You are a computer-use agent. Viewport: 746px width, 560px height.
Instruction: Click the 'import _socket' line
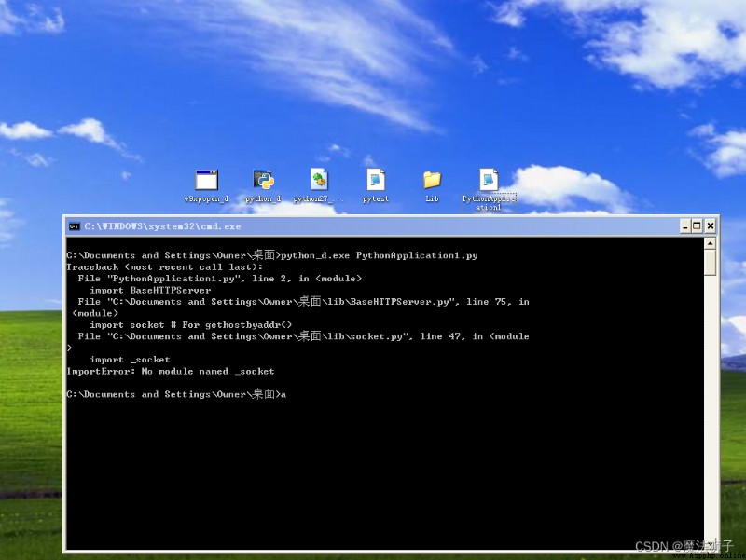point(130,360)
